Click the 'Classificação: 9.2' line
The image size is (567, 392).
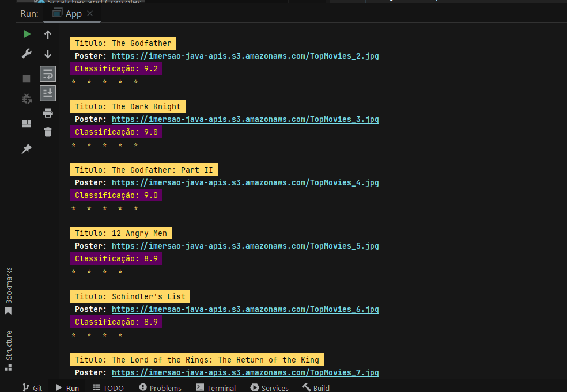tap(116, 68)
